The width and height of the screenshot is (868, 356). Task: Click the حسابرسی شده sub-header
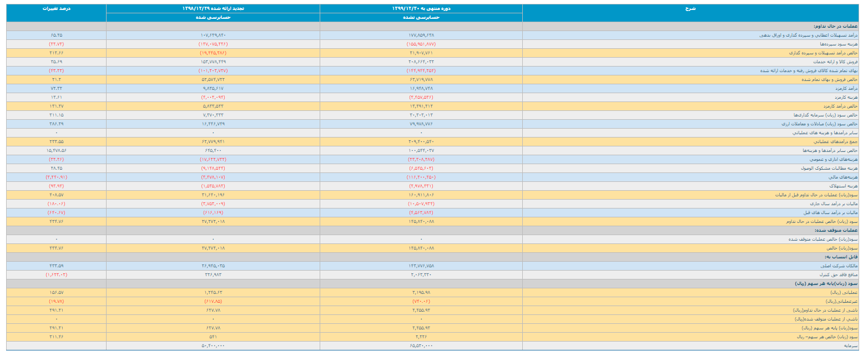(213, 17)
